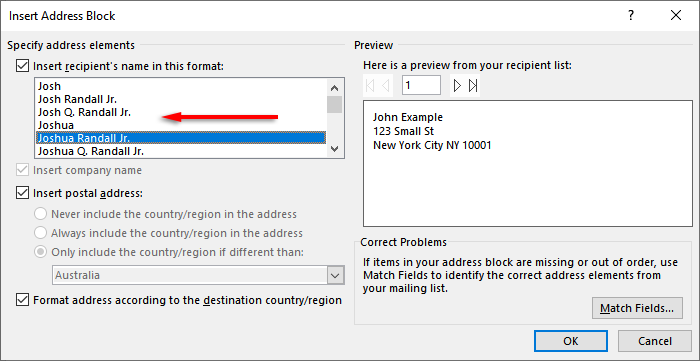Go to first recipient preview record
The image size is (700, 361).
pyautogui.click(x=370, y=85)
